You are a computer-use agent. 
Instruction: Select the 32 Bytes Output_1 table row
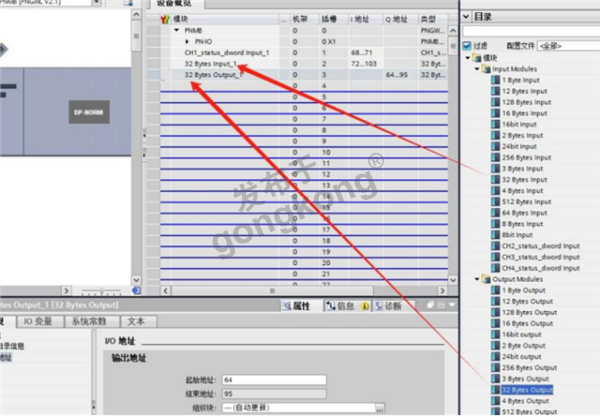click(304, 75)
